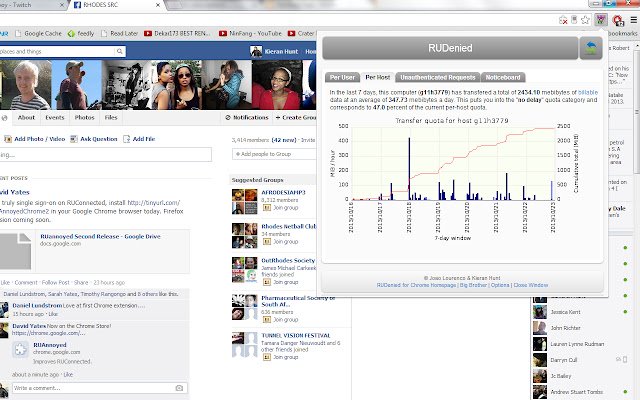
Task: Click the write post text box
Action: tap(106, 155)
